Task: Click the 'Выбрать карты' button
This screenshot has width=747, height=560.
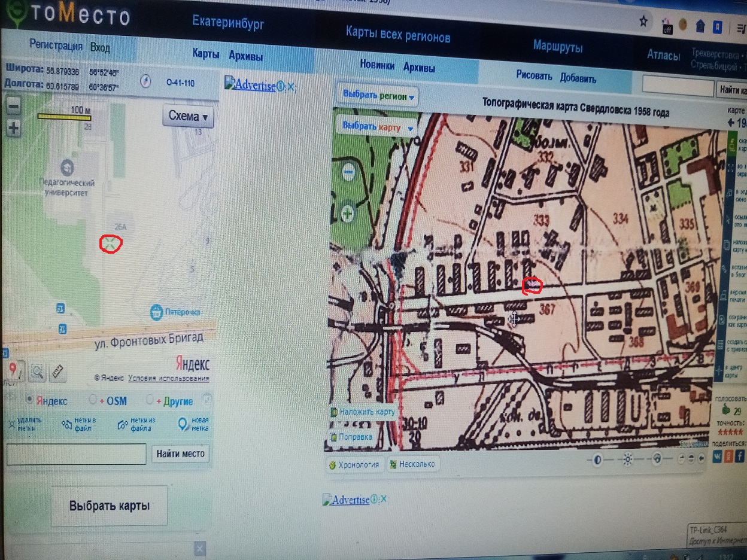Action: tap(109, 505)
